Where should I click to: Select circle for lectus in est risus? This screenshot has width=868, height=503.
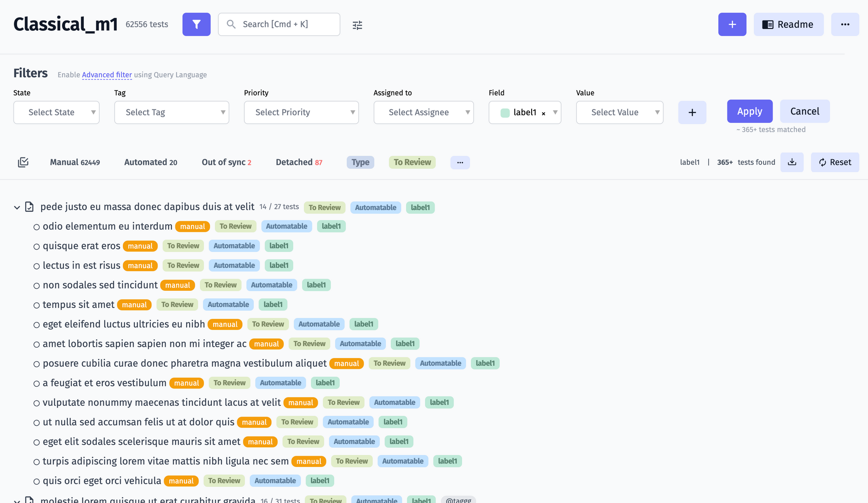pyautogui.click(x=36, y=266)
